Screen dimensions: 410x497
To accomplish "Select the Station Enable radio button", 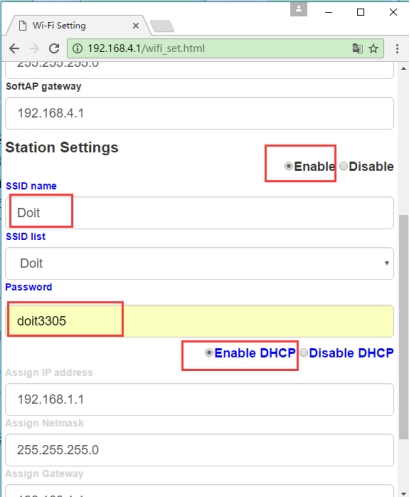I will 289,166.
